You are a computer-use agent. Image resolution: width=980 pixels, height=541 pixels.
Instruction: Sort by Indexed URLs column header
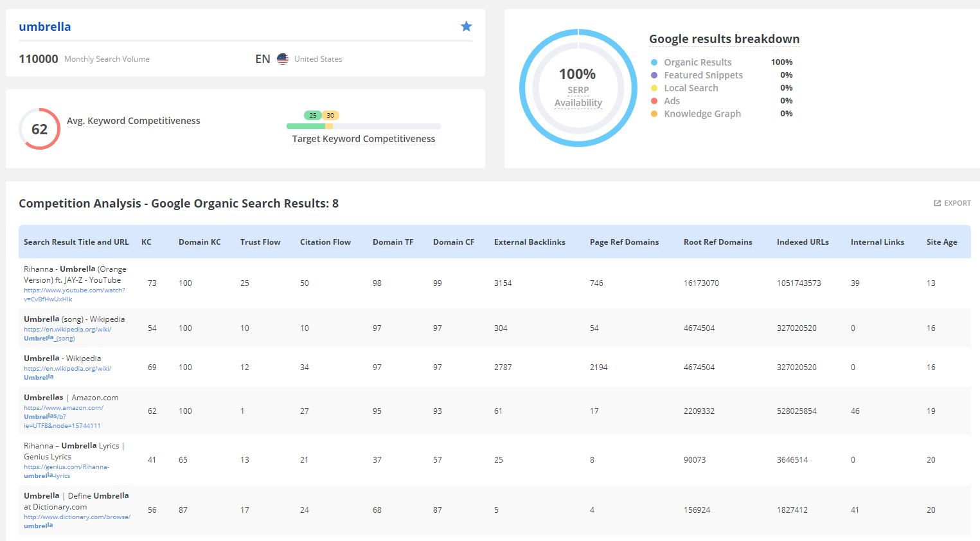(x=803, y=242)
